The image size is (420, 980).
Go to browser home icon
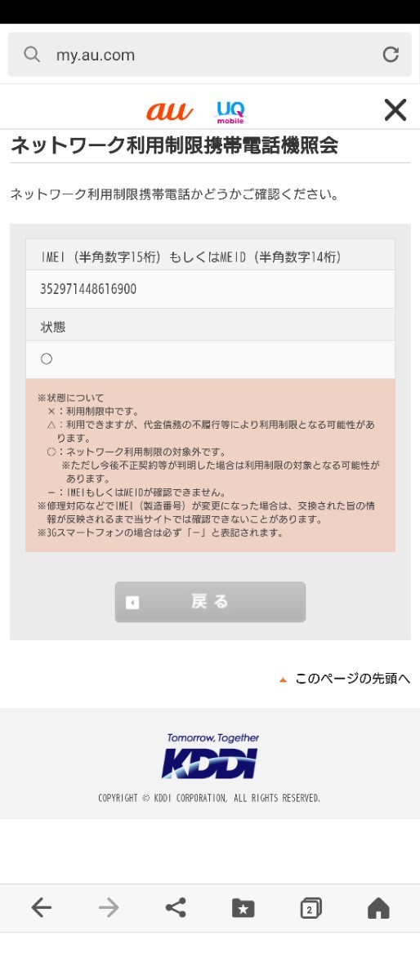click(378, 908)
